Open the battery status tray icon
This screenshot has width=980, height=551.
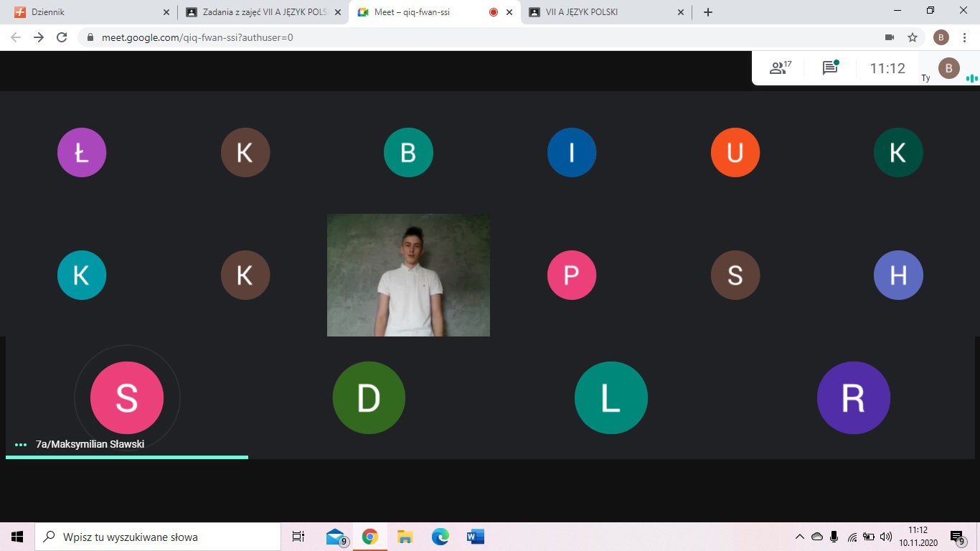click(869, 537)
